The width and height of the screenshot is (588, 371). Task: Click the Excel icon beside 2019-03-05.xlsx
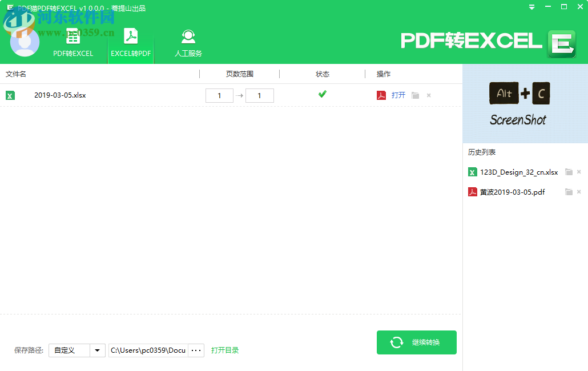point(10,95)
